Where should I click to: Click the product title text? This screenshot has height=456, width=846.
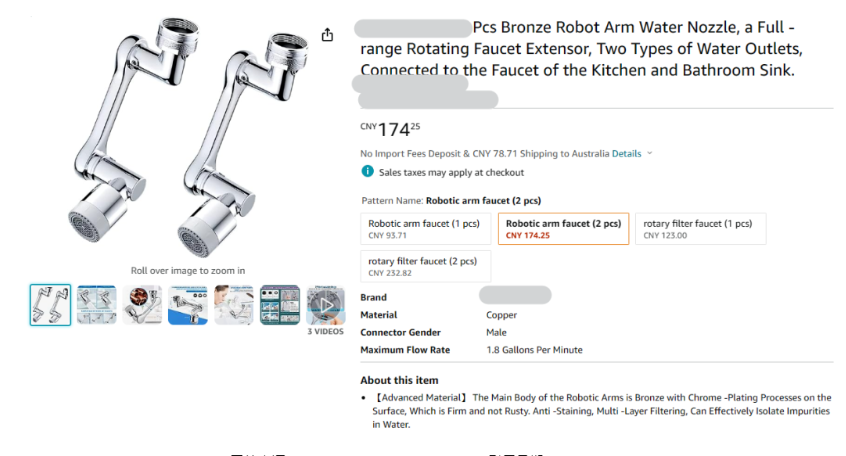tap(590, 49)
